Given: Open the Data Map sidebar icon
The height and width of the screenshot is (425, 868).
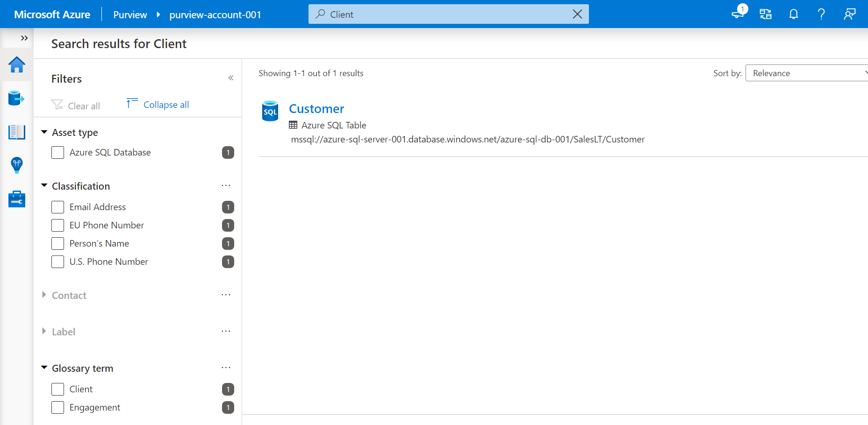Looking at the screenshot, I should [17, 99].
